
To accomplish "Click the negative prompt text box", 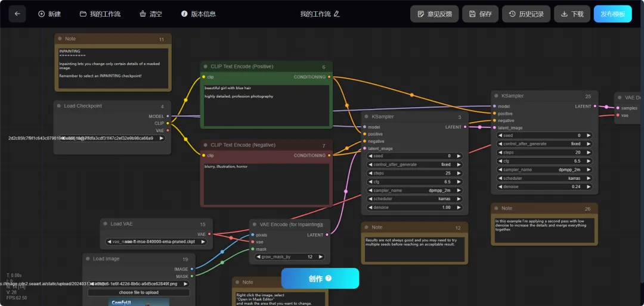I will point(267,183).
